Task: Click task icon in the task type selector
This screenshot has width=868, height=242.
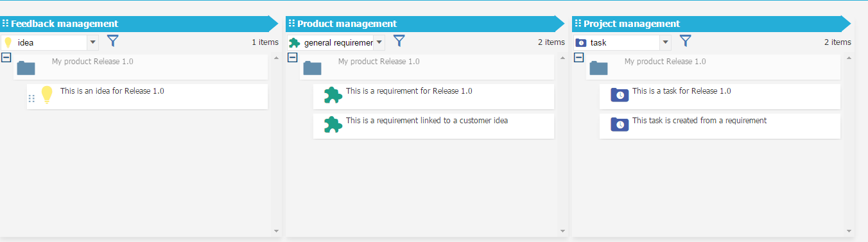Action: click(581, 43)
